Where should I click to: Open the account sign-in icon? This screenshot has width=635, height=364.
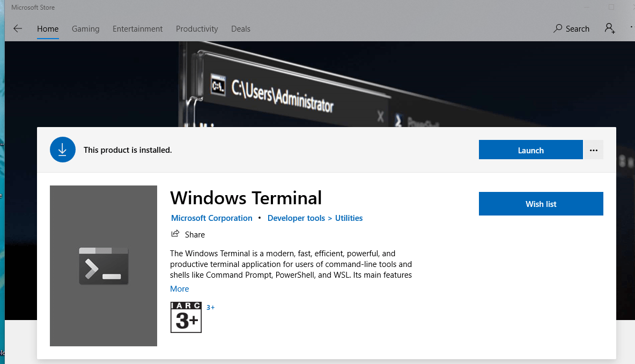click(610, 28)
